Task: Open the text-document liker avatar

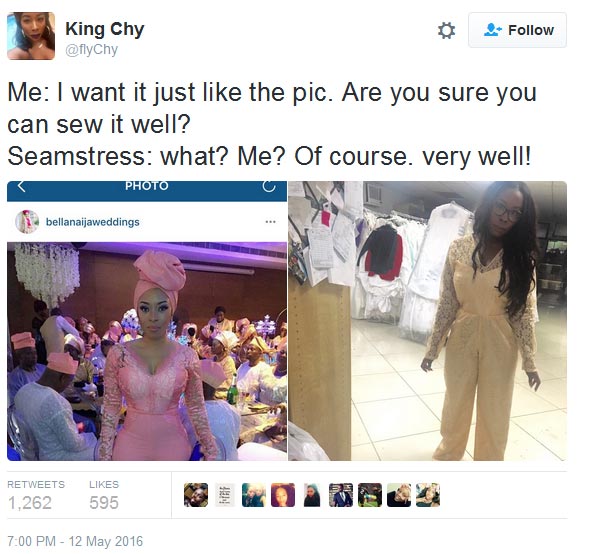Action: pos(225,495)
